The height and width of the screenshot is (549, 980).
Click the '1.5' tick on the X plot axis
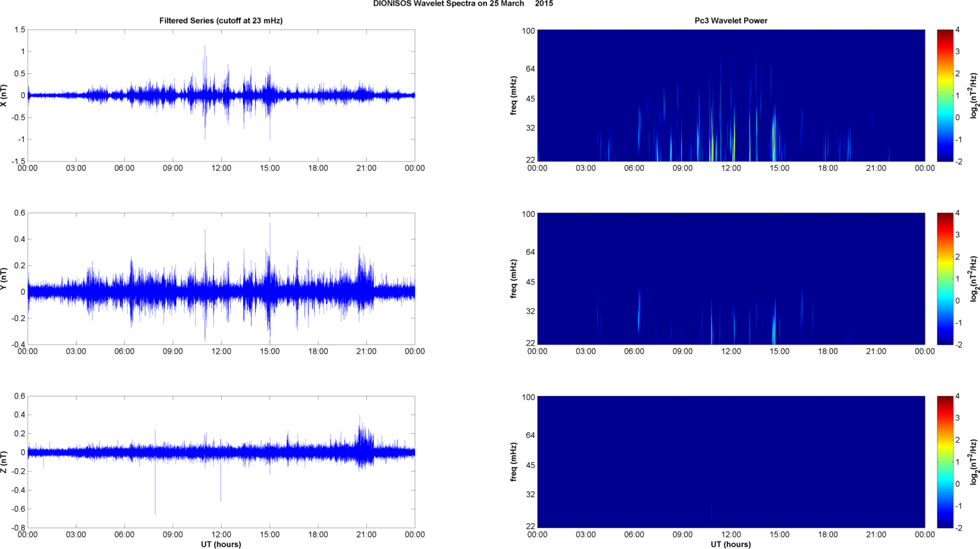(19, 30)
